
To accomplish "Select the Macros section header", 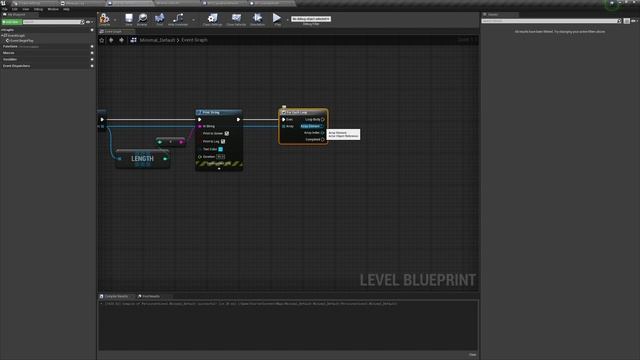I will coord(9,53).
